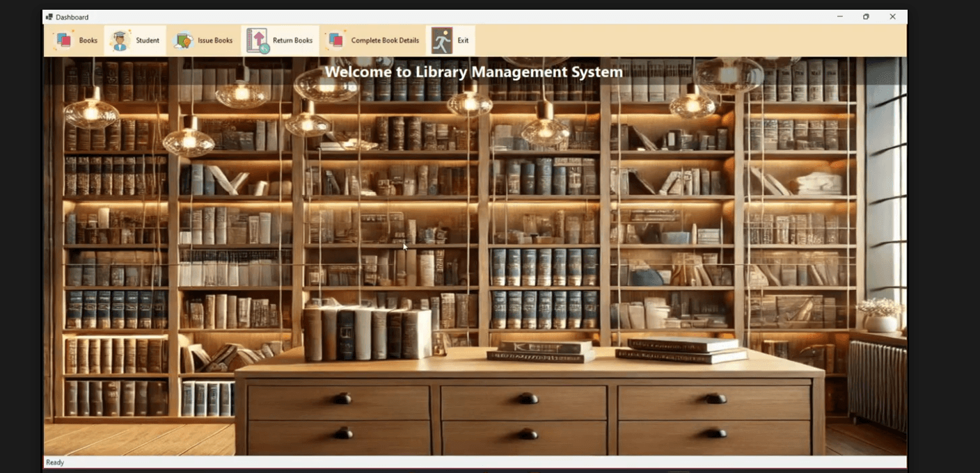980x473 pixels.
Task: Minimize the Dashboard window
Action: [x=840, y=17]
